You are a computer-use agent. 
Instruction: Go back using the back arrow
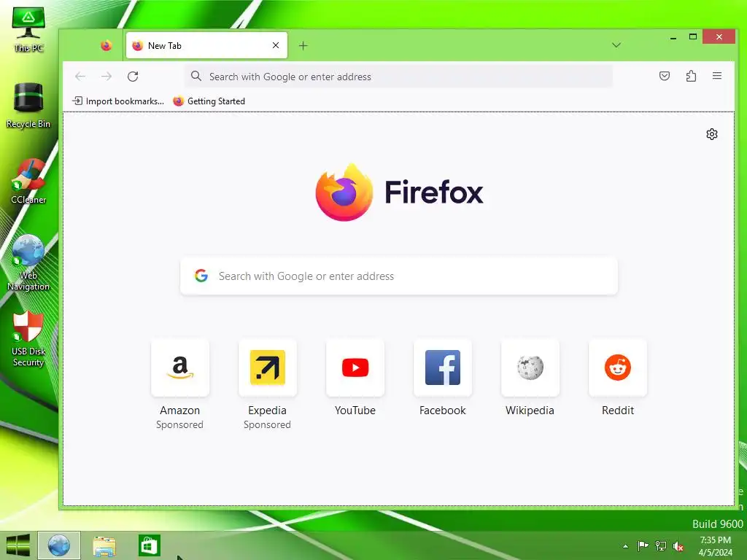(80, 76)
